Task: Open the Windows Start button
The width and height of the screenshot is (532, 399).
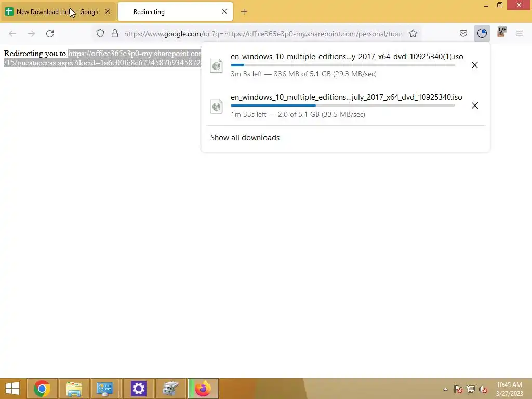Action: point(12,389)
